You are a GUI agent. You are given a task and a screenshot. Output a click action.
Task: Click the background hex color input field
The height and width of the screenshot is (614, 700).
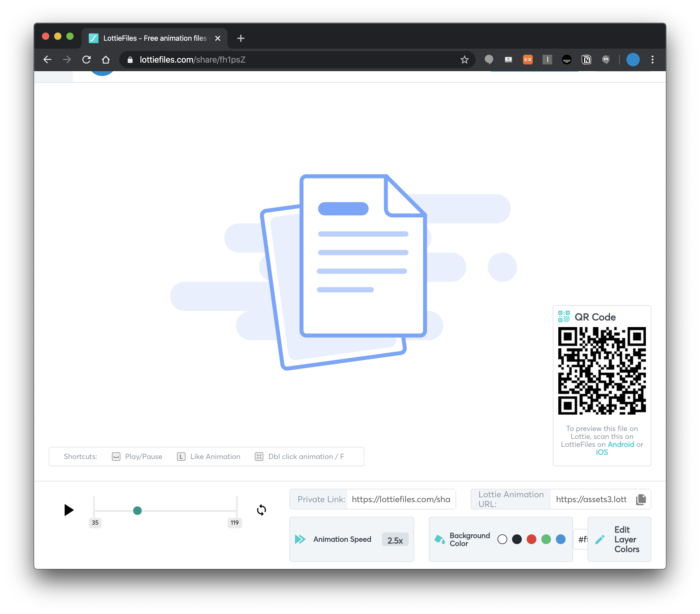pos(581,540)
